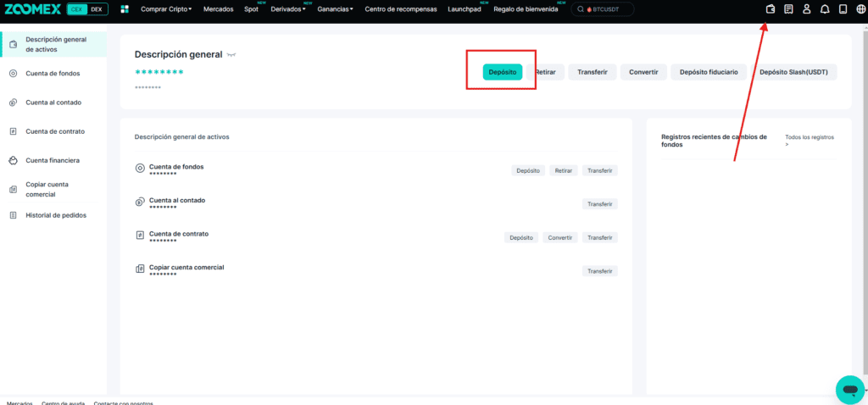Click the BTCUSDT search field

(604, 9)
